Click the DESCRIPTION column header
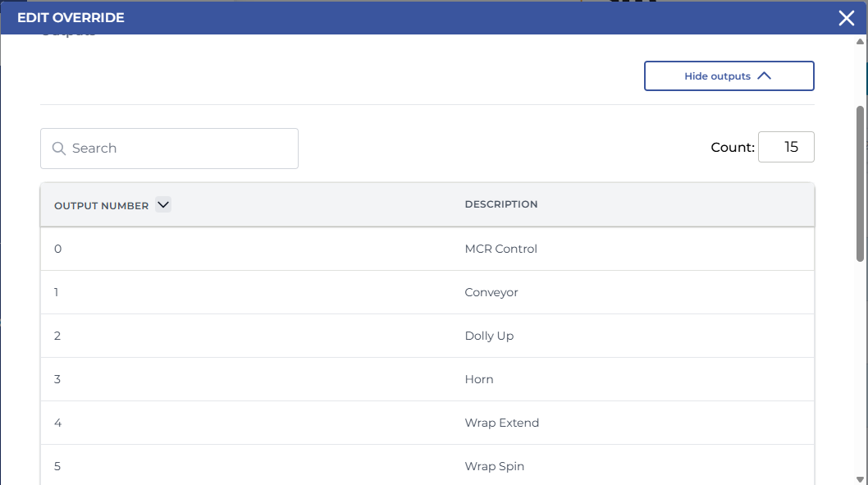Viewport: 868px width, 485px height. pos(500,204)
